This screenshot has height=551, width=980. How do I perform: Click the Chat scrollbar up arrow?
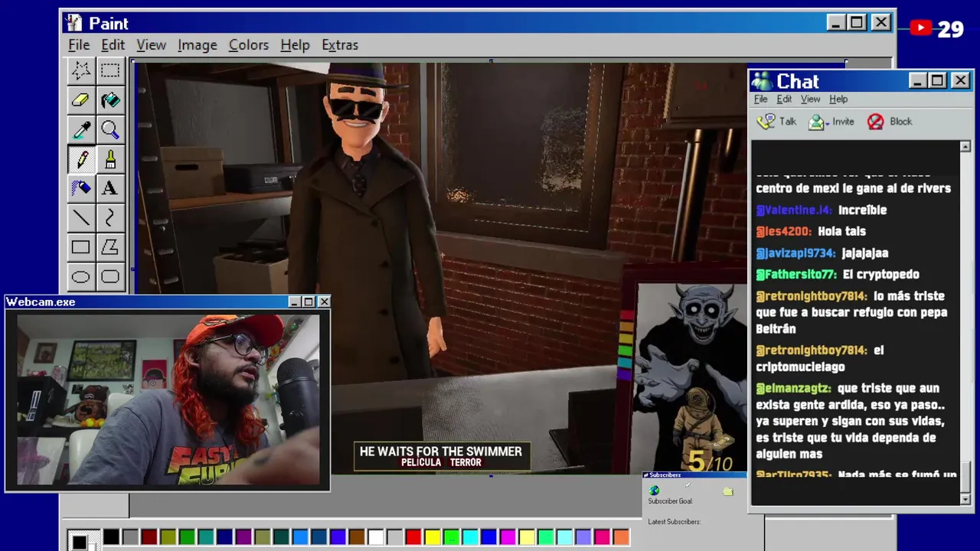(965, 146)
